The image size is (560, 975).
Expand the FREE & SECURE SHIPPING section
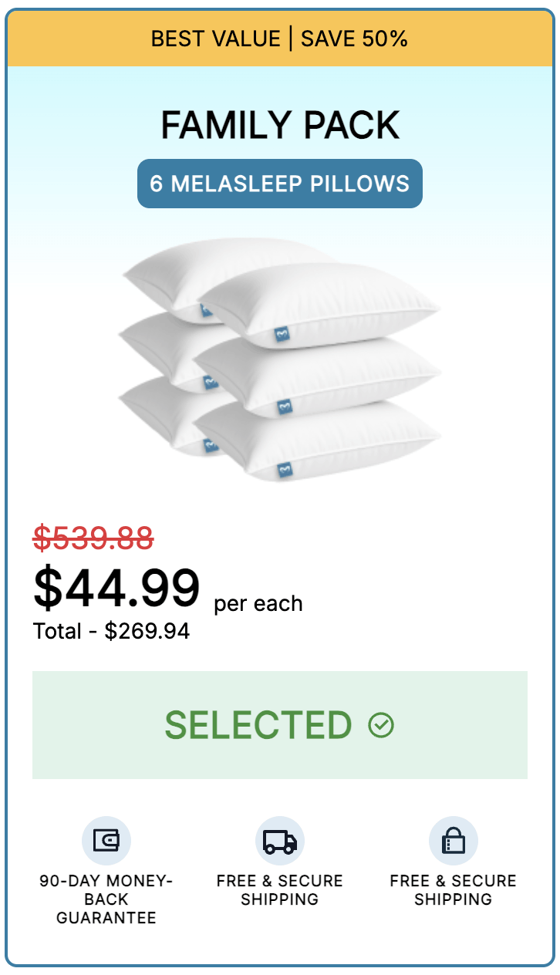point(279,889)
